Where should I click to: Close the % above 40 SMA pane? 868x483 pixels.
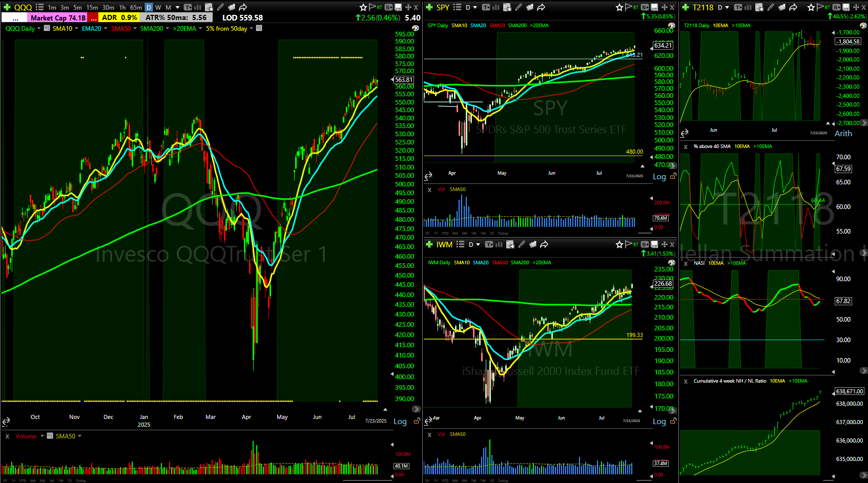pos(686,146)
